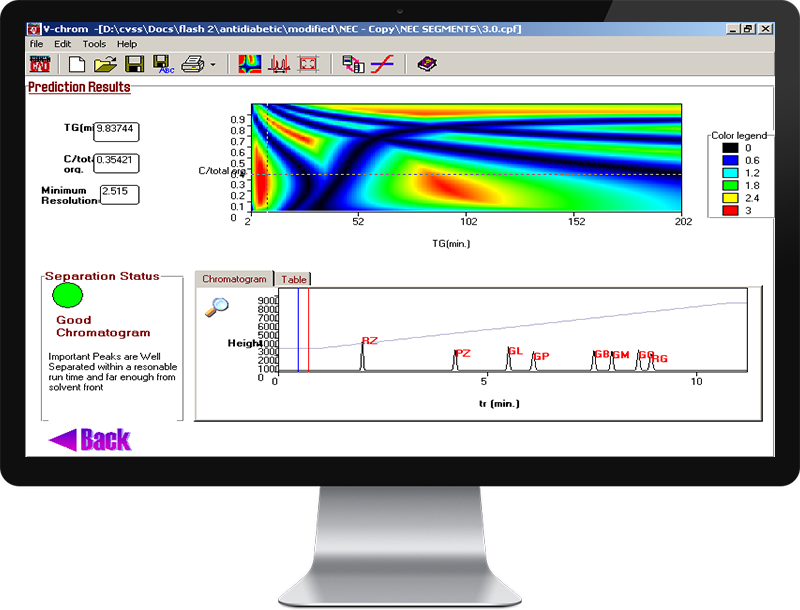Image resolution: width=800 pixels, height=610 pixels.
Task: Click the red color swatch in Color legend
Action: (x=730, y=209)
